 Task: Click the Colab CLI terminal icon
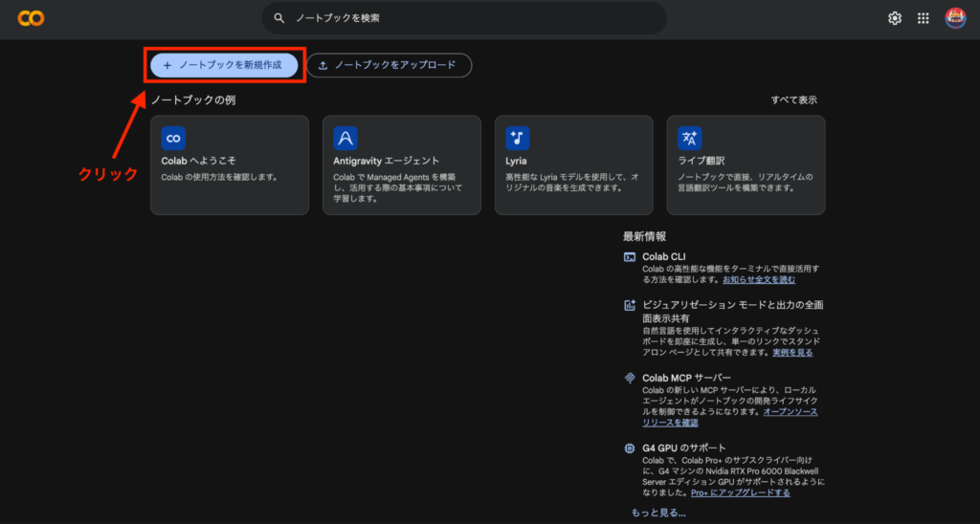click(630, 256)
